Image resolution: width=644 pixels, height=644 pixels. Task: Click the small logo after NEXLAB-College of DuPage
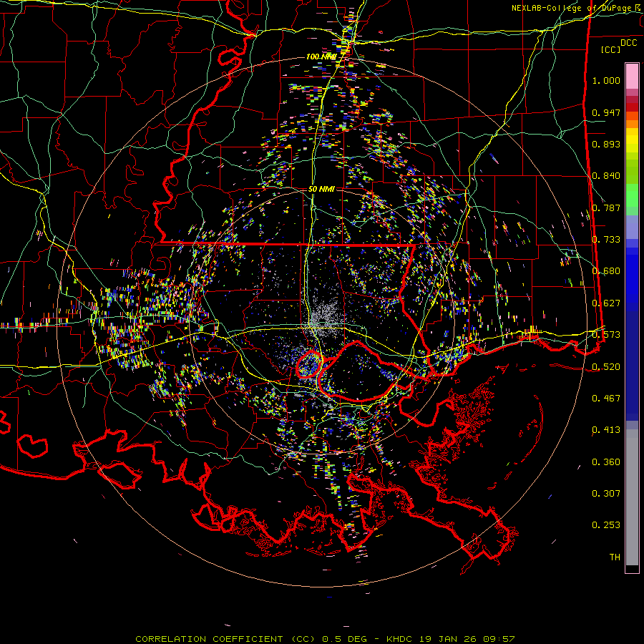coord(638,8)
